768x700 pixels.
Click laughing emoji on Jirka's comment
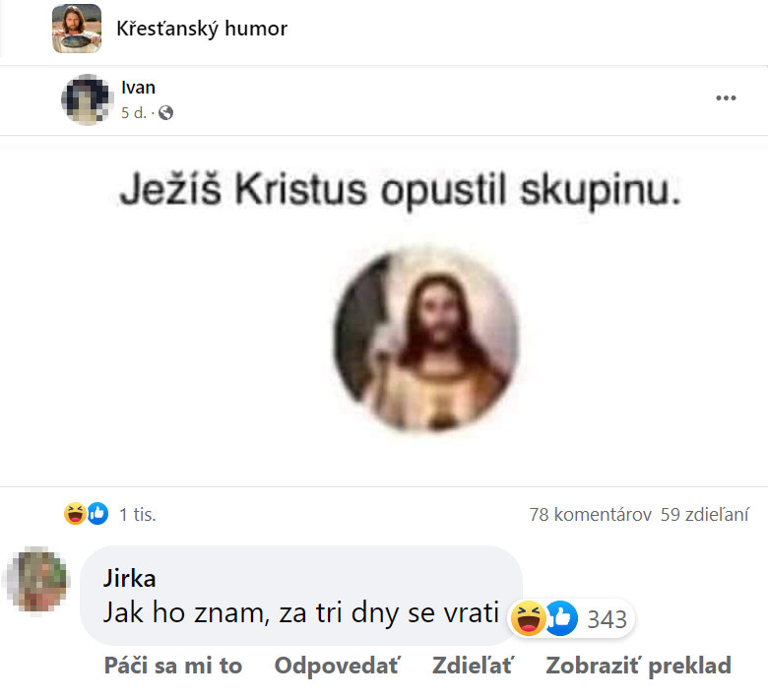[x=529, y=617]
